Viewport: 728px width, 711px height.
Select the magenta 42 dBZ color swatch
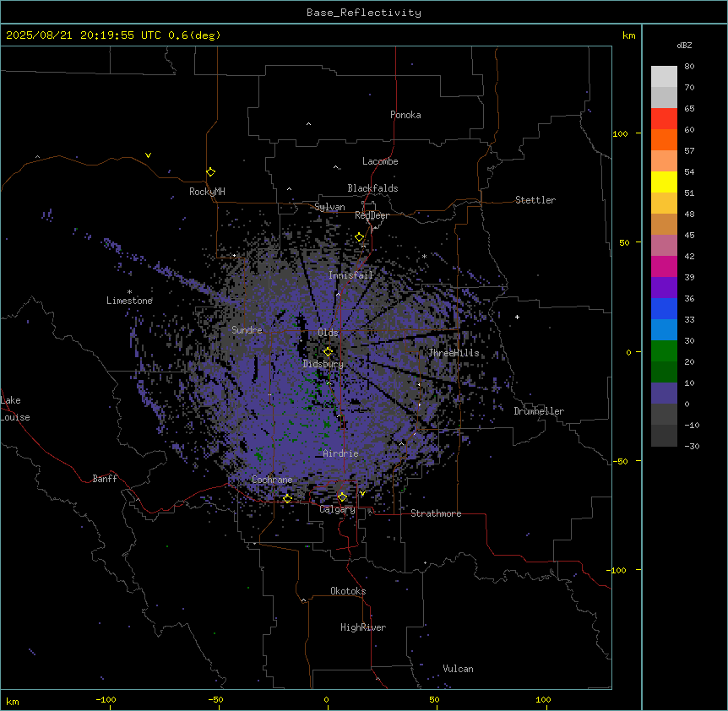[664, 266]
